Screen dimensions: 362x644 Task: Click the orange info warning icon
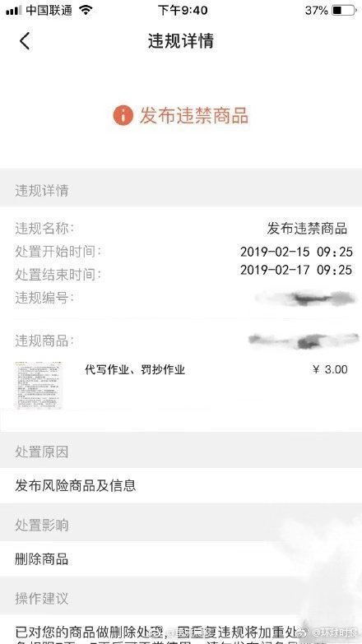tap(123, 115)
